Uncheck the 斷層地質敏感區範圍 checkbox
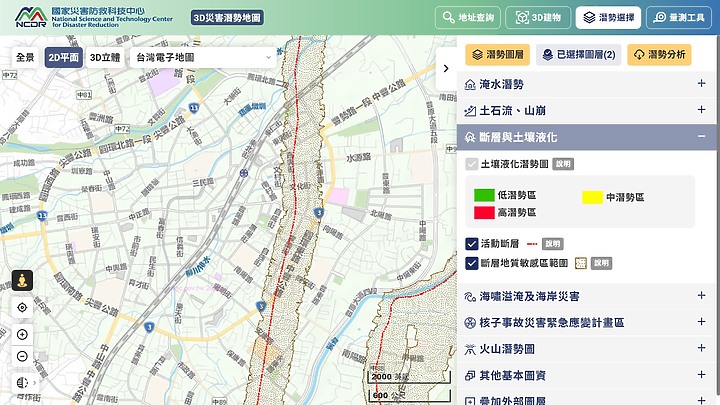Screen dimensions: 720x405 pos(472,263)
